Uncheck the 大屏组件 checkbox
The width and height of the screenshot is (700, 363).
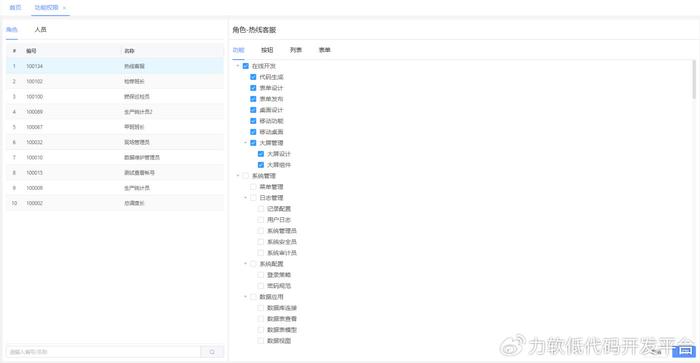pyautogui.click(x=261, y=165)
